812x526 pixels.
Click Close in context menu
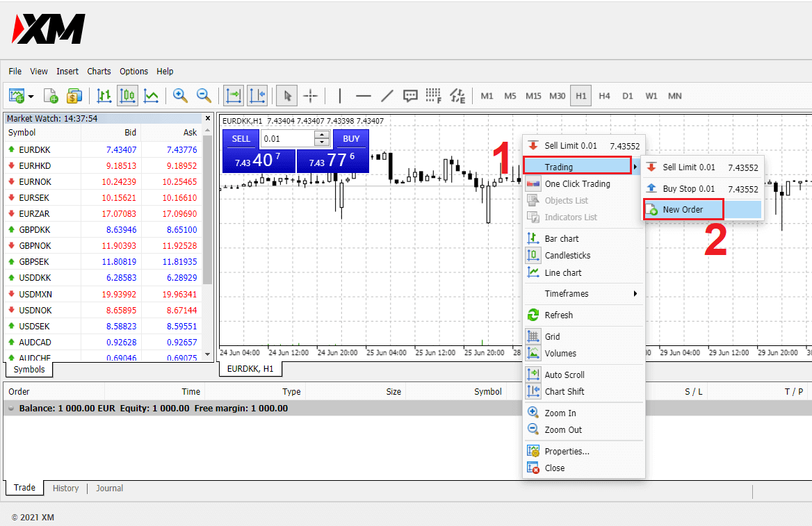click(x=584, y=468)
